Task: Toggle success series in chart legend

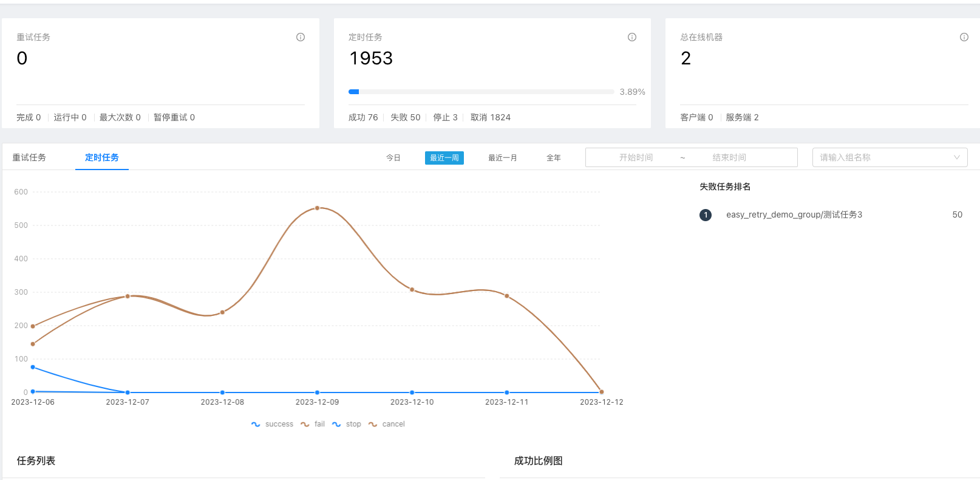Action: click(x=273, y=424)
